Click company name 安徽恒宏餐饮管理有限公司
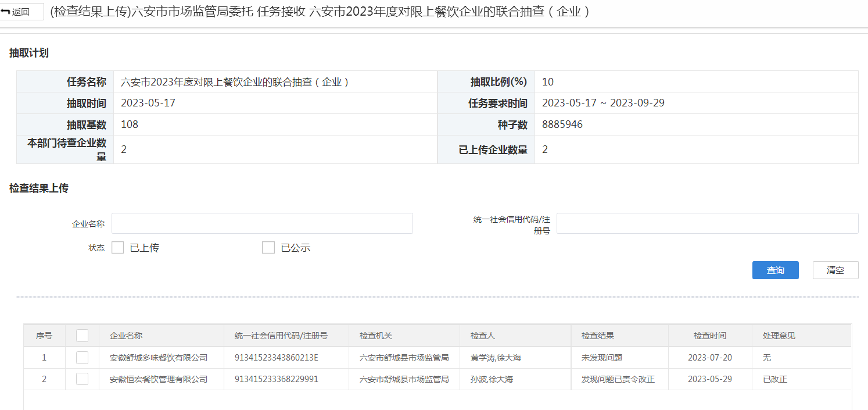The height and width of the screenshot is (410, 868). (x=159, y=379)
